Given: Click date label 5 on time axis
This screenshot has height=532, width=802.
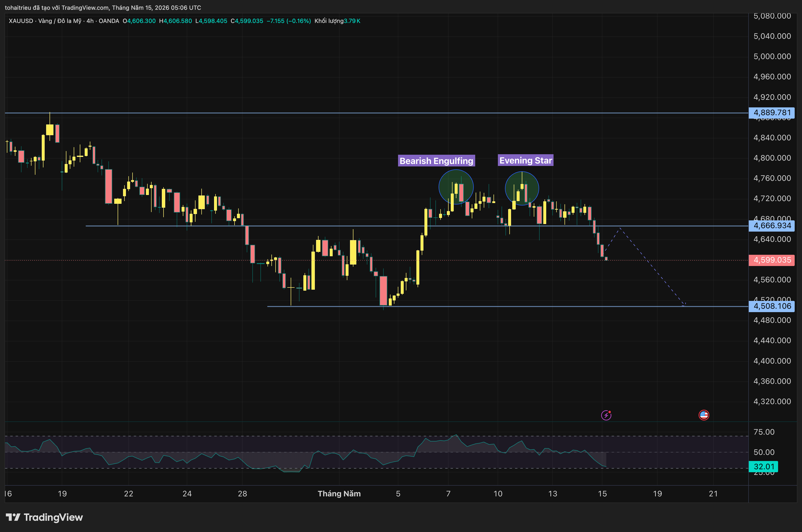Looking at the screenshot, I should coord(398,494).
